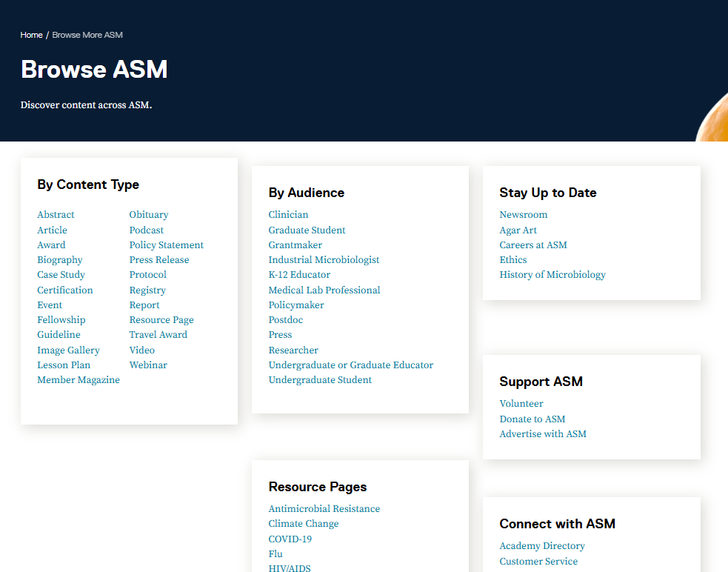The width and height of the screenshot is (728, 572).
Task: Select the Clinician audience
Action: 288,215
